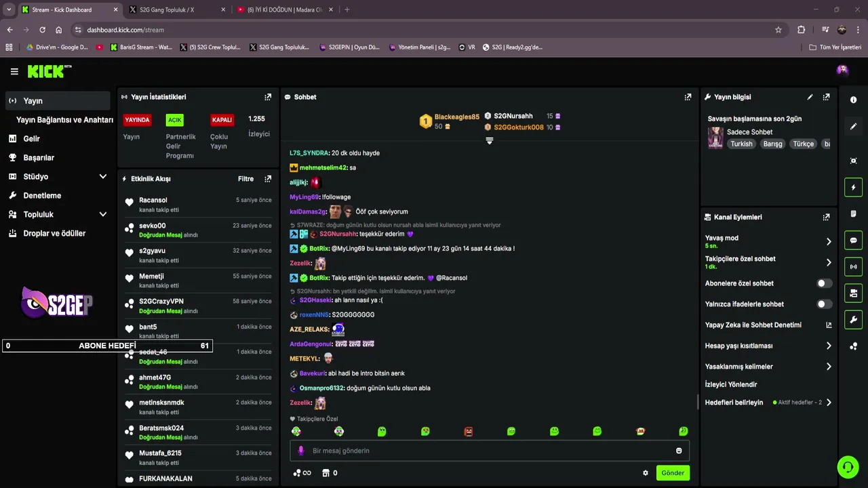Collapse the chat leaderboard with the arrow
Viewport: 868px width, 488px height.
tap(490, 141)
